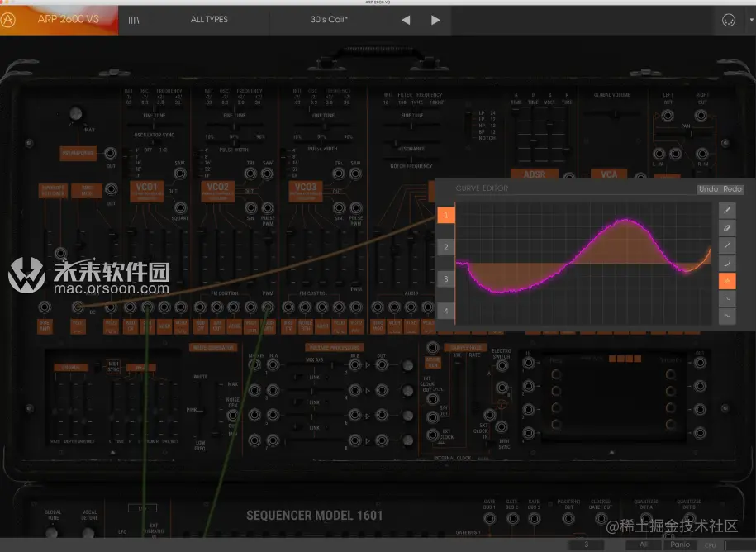The width and height of the screenshot is (756, 552).
Task: Select the pencil draw tool in Curve Editor
Action: [727, 210]
